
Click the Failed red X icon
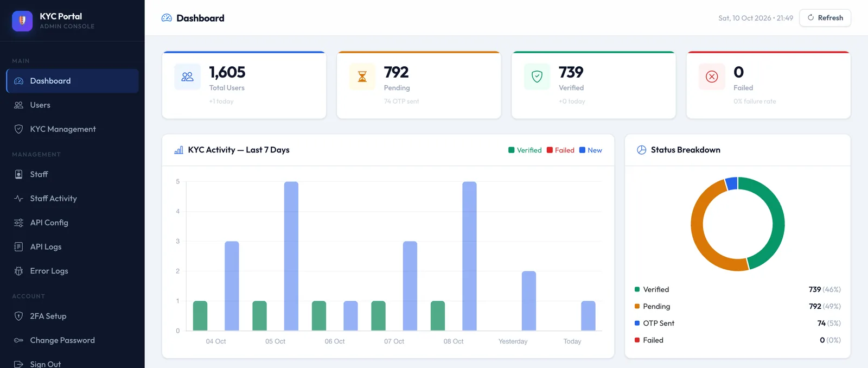pos(712,77)
